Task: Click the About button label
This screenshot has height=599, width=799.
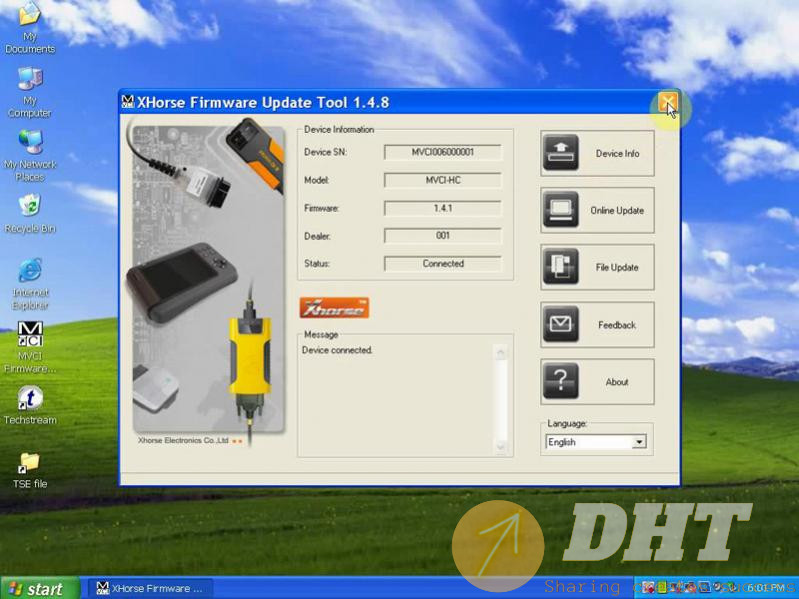Action: (x=617, y=382)
